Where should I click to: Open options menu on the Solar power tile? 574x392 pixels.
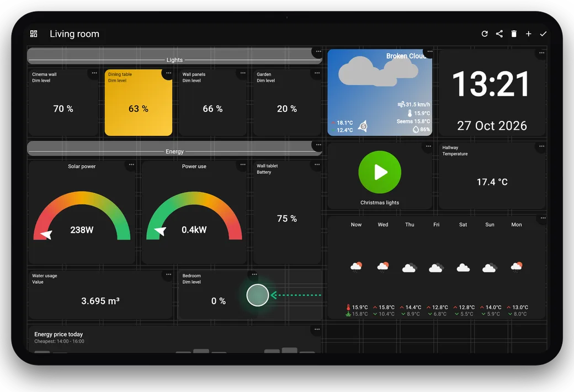[x=131, y=165]
